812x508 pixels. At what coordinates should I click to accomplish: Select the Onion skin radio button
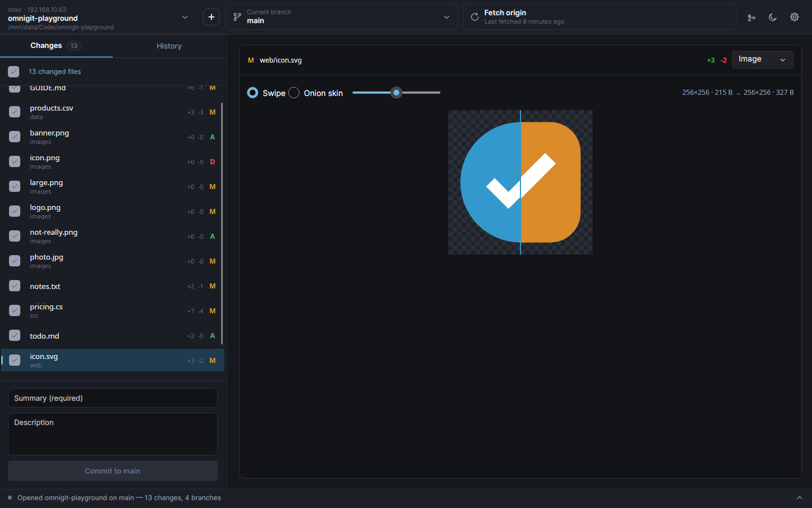294,93
